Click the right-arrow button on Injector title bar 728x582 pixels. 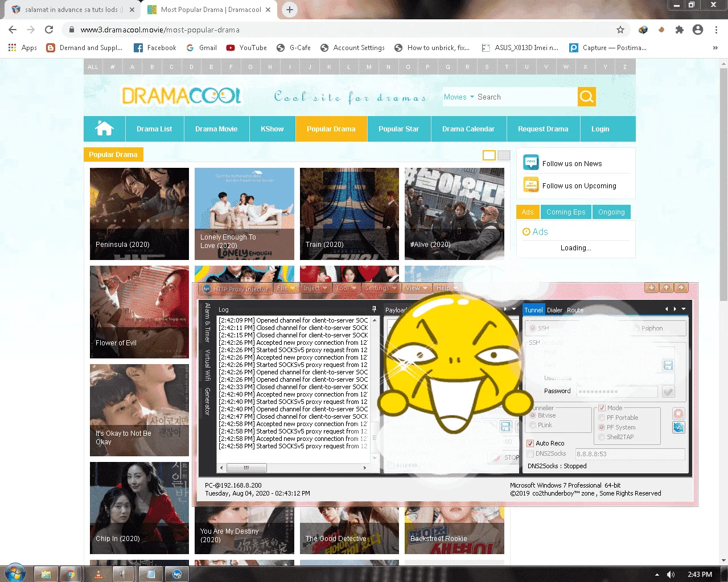pos(681,287)
